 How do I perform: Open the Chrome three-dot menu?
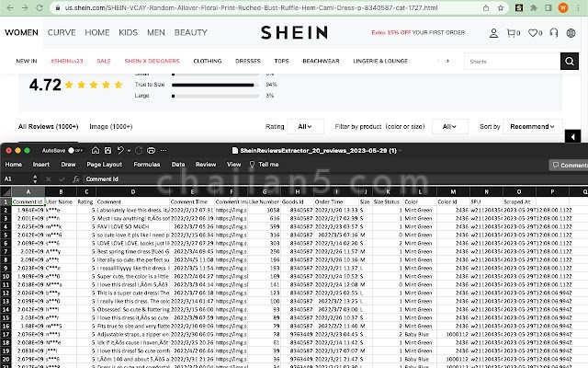578,8
